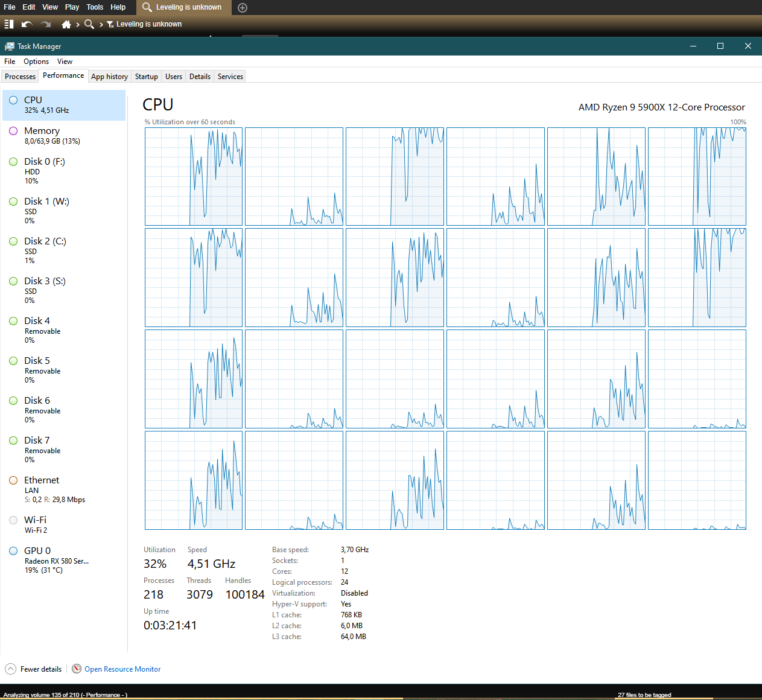Click the Resource Monitor gauge icon
This screenshot has width=762, height=700.
click(x=77, y=669)
